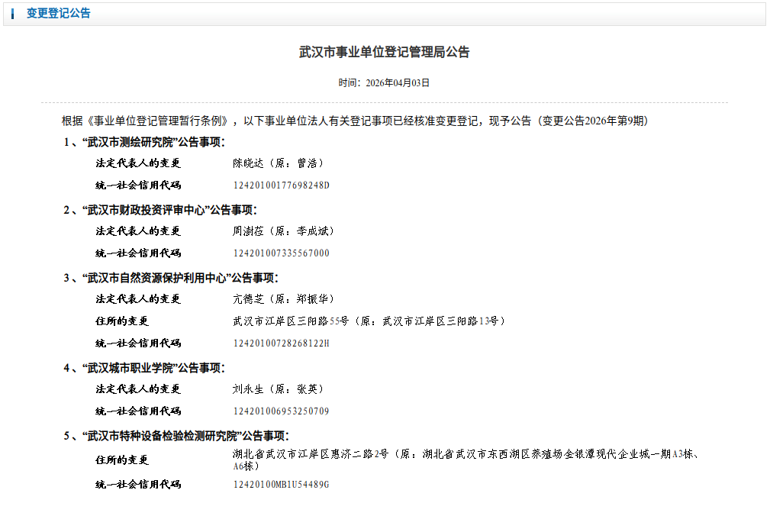Open the 变更登记公告 section header
Screen dimensions: 770x532
(x=57, y=13)
